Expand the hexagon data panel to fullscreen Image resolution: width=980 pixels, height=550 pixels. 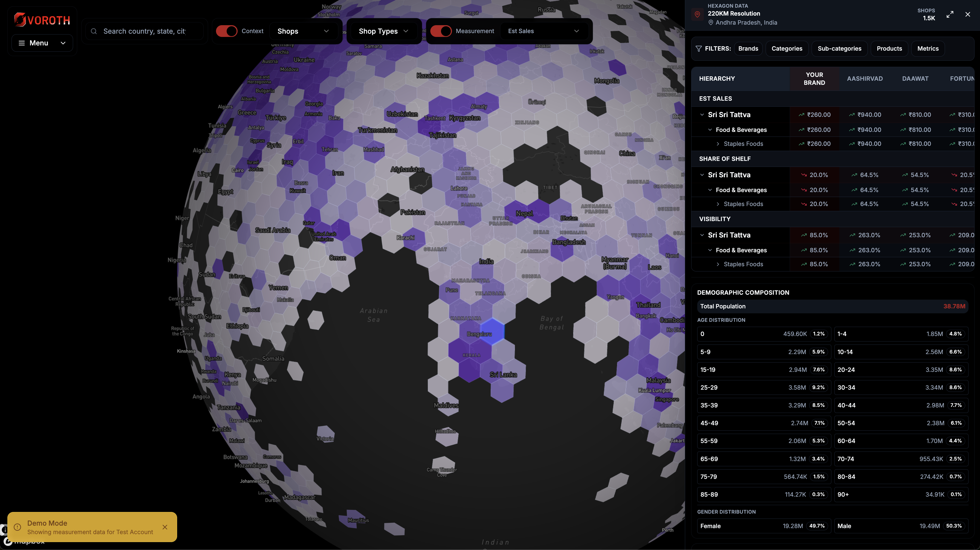950,14
